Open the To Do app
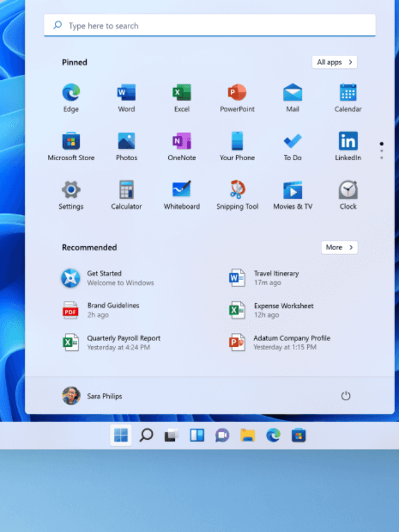 [292, 142]
